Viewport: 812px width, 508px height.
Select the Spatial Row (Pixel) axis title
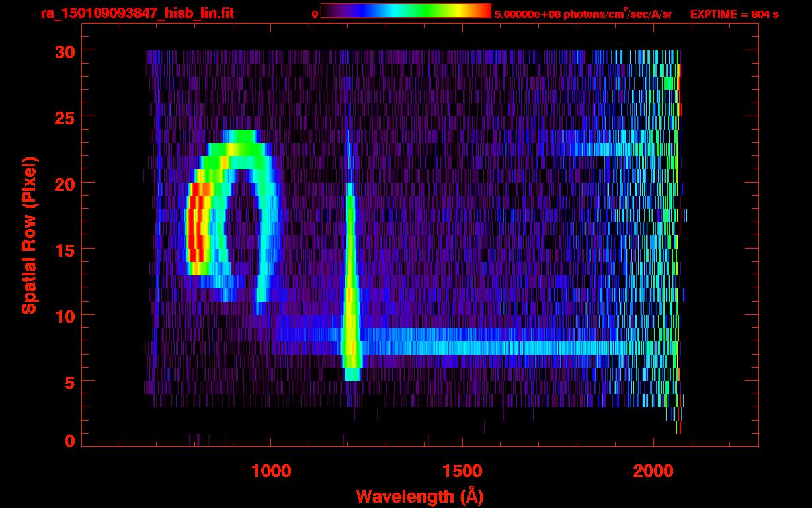[29, 235]
